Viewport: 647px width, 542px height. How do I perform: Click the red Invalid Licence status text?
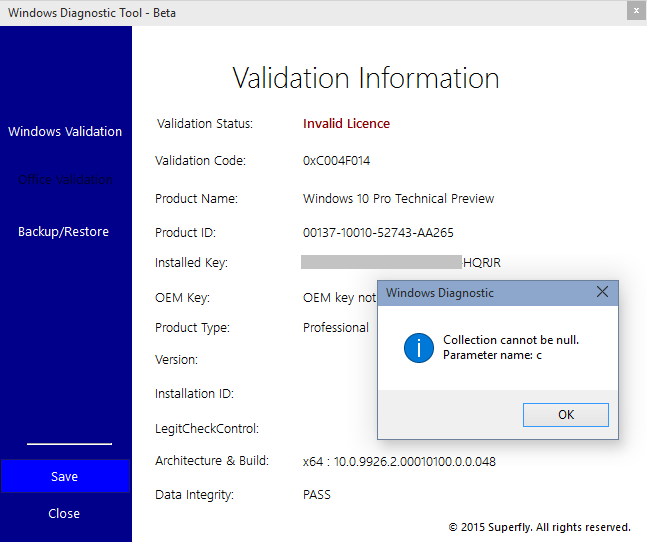(x=346, y=124)
